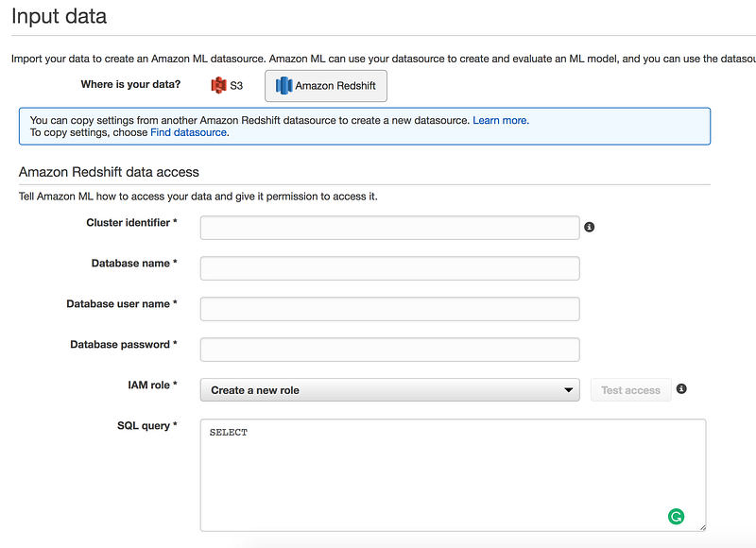Open the IAM role dropdown
756x548 pixels.
pos(389,390)
